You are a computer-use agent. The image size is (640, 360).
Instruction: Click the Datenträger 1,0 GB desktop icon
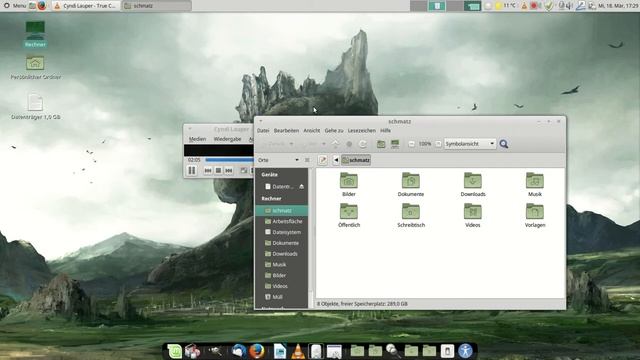point(35,106)
